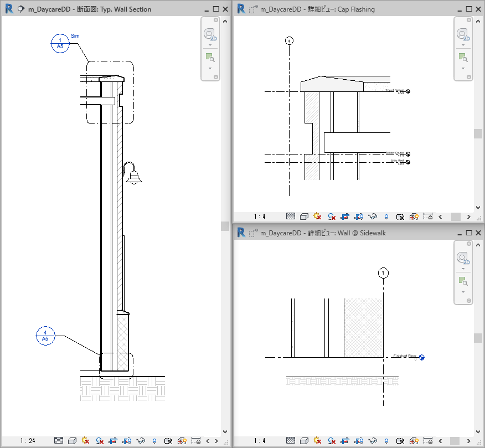Expand steering wheel arrow in Wall @ Sidewalk navigation bar
The width and height of the screenshot is (485, 448).
463,269
